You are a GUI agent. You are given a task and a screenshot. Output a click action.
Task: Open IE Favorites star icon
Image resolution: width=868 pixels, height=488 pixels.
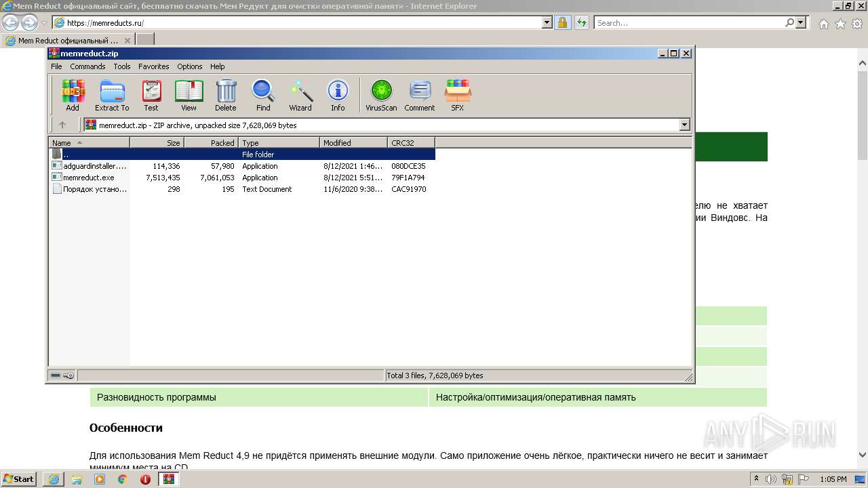pos(840,24)
